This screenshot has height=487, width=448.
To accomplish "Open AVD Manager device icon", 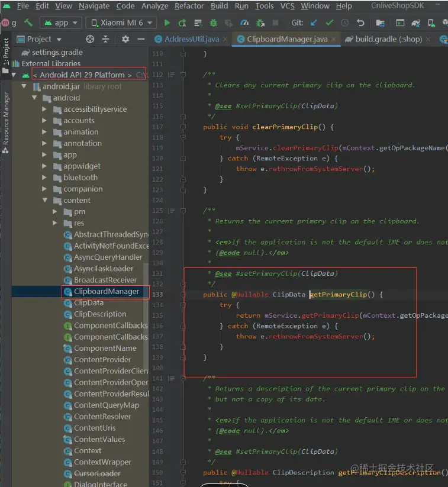I will coord(431,22).
